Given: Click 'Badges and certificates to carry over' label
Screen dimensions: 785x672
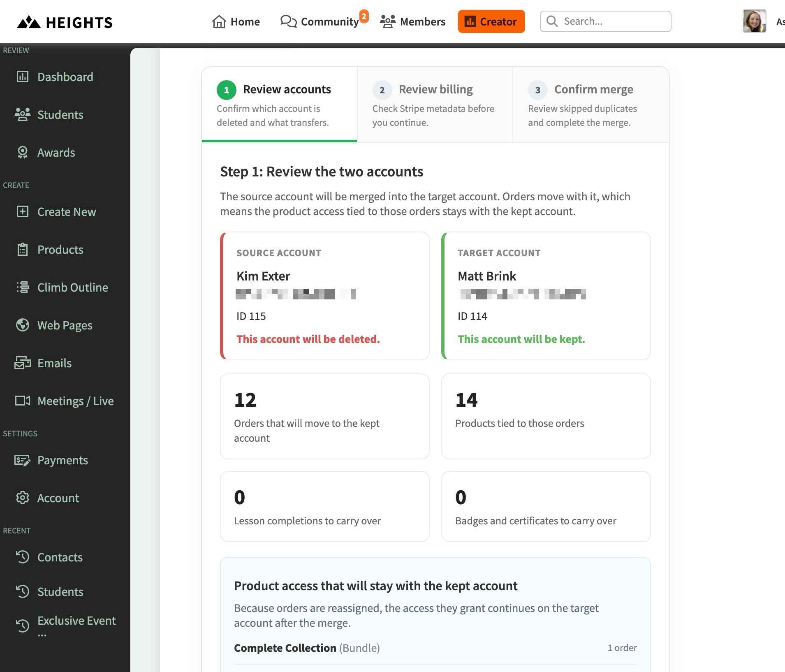Looking at the screenshot, I should click(x=535, y=521).
